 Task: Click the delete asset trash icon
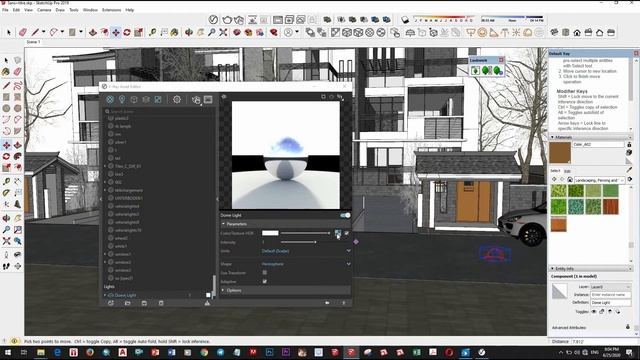(x=161, y=303)
